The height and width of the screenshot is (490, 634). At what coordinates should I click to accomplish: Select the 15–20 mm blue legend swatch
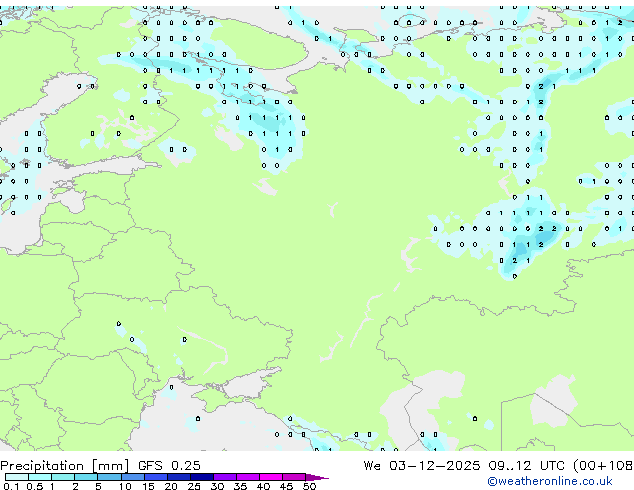click(156, 477)
